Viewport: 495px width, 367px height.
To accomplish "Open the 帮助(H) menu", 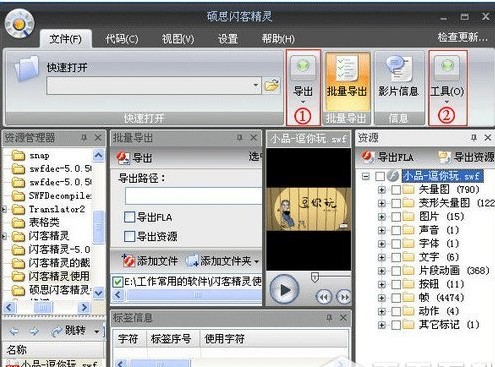I will [278, 39].
